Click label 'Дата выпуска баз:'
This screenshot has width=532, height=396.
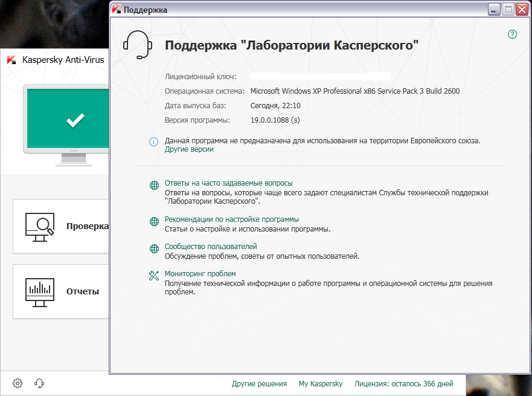(x=196, y=106)
